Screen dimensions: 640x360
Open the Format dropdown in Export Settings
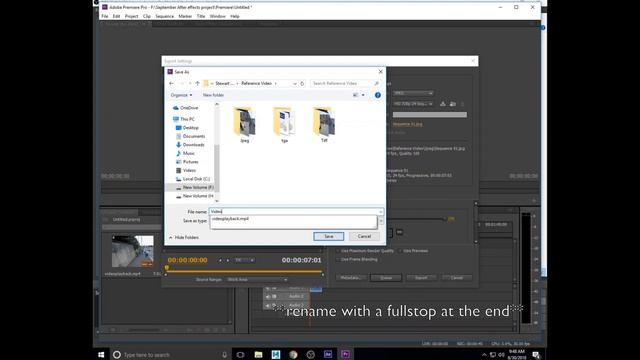tap(413, 93)
